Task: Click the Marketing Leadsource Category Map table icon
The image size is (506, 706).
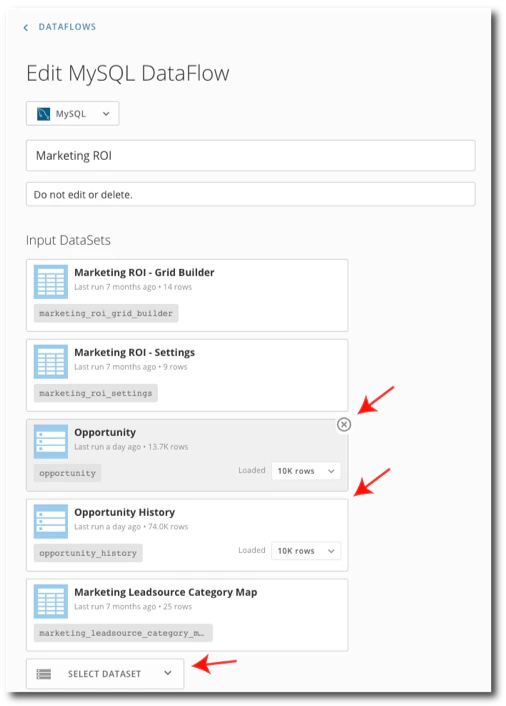Action: pos(51,602)
